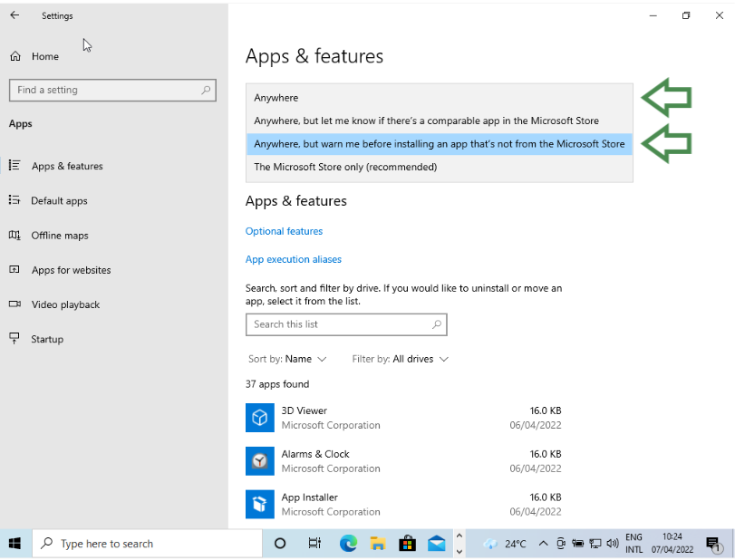The height and width of the screenshot is (560, 735).
Task: Show hidden tray icons chevron
Action: click(543, 544)
